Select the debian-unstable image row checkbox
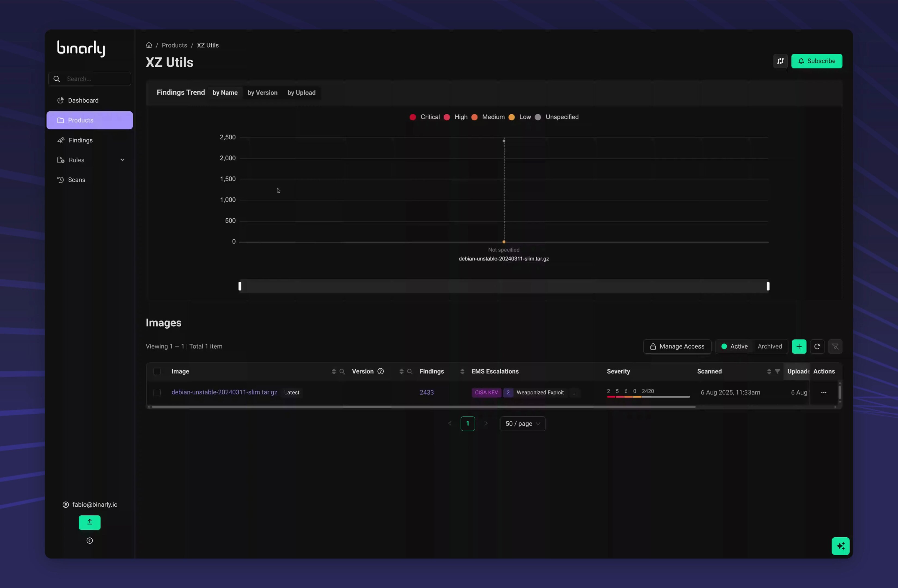Viewport: 898px width, 588px height. [x=157, y=392]
